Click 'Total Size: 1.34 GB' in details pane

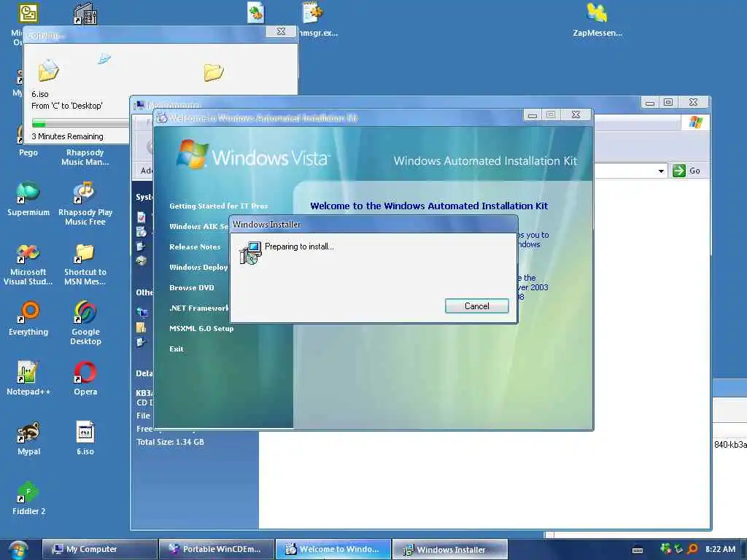tap(170, 442)
